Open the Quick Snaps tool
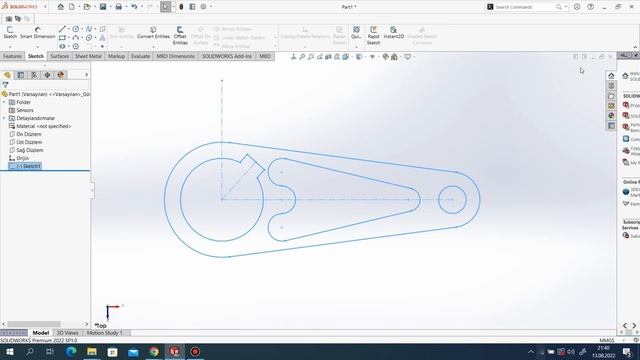The image size is (640, 360). click(356, 33)
